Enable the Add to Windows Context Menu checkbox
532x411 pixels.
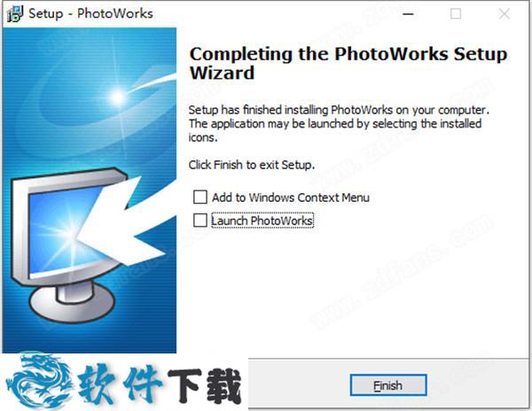[x=200, y=197]
